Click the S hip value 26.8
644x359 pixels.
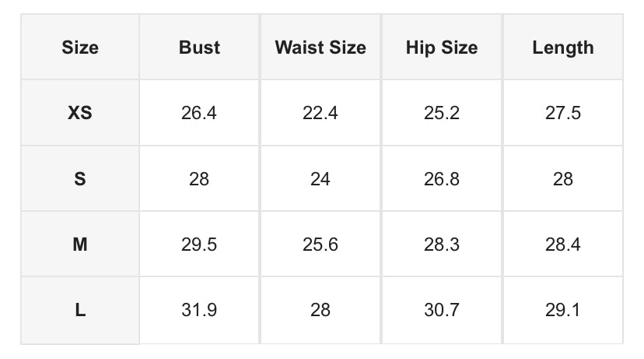tap(442, 179)
